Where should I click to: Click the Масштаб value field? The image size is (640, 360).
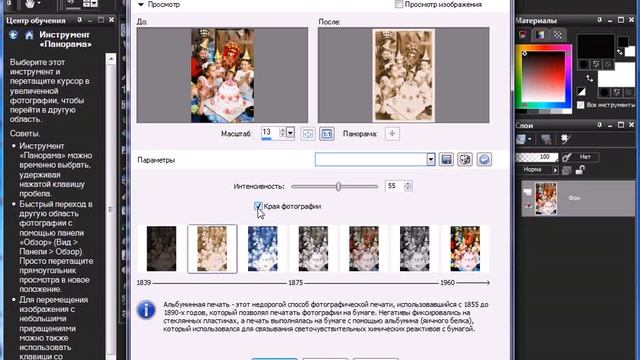point(270,133)
